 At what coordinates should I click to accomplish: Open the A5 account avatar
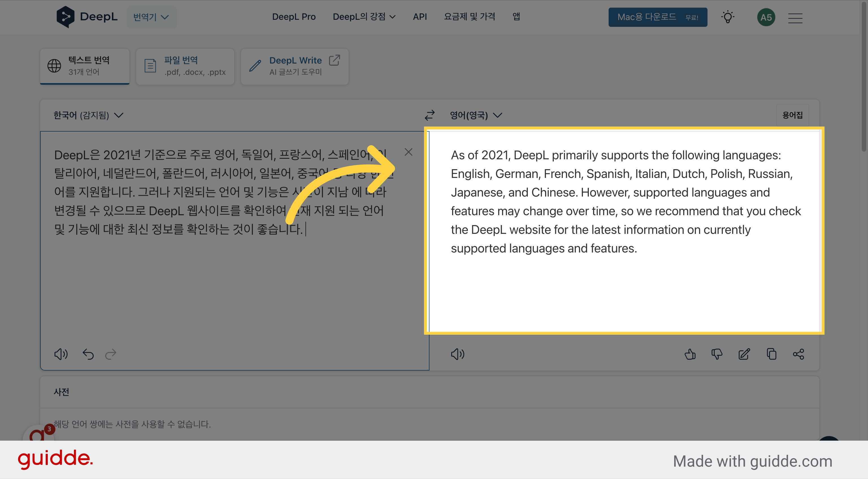(766, 18)
